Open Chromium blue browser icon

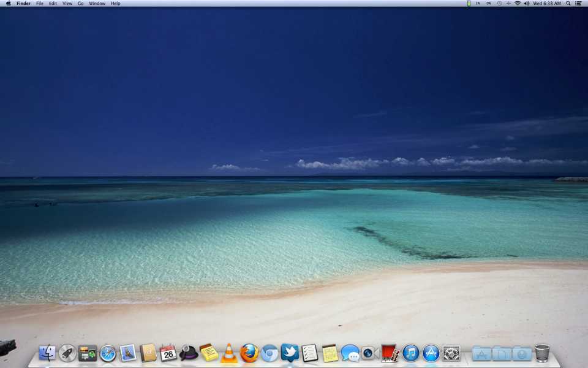(269, 353)
